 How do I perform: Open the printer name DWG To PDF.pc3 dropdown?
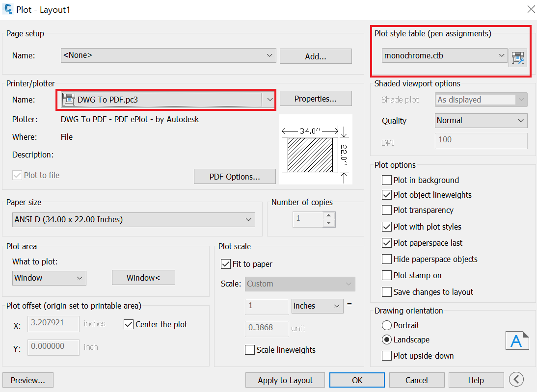tap(168, 100)
